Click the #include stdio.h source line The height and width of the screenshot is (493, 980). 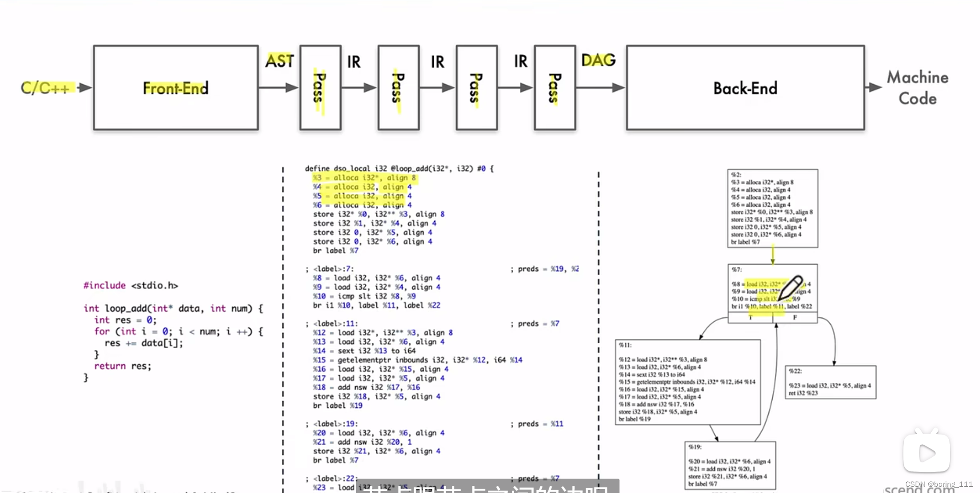click(x=130, y=285)
